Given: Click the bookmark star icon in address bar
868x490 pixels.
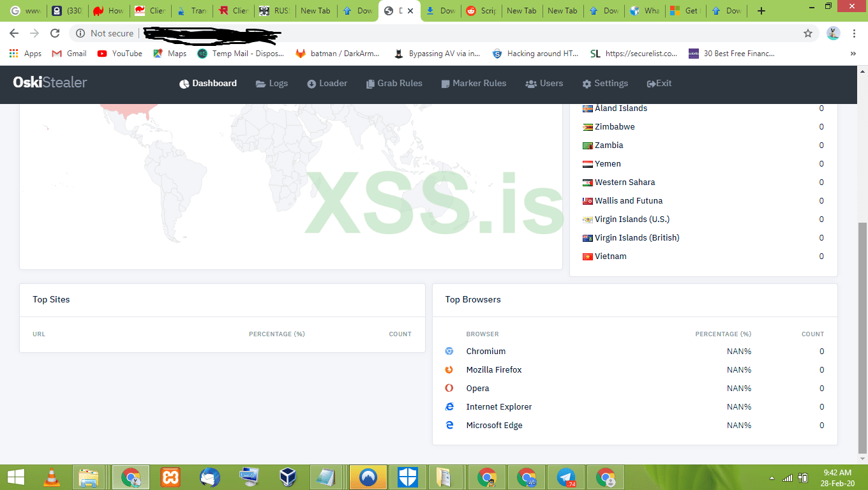Looking at the screenshot, I should point(808,33).
